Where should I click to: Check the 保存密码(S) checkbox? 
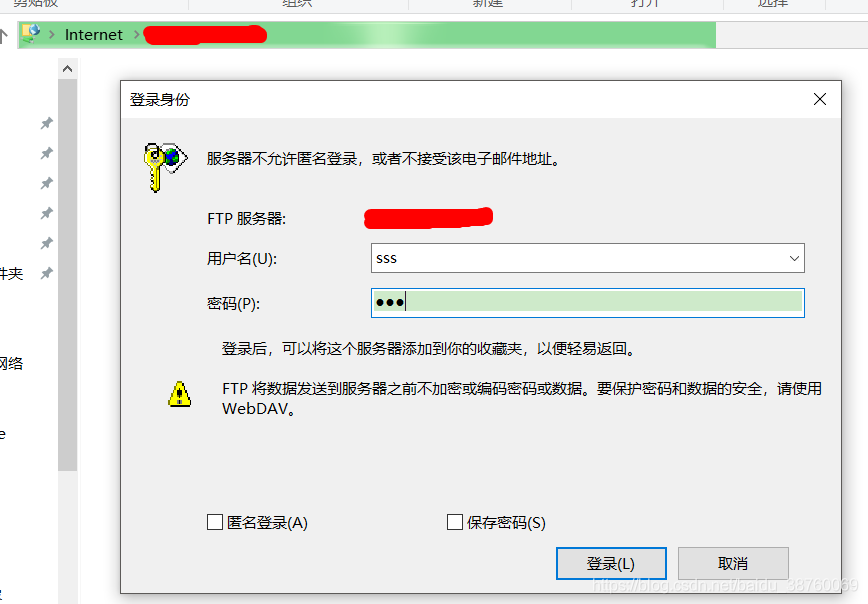click(454, 522)
